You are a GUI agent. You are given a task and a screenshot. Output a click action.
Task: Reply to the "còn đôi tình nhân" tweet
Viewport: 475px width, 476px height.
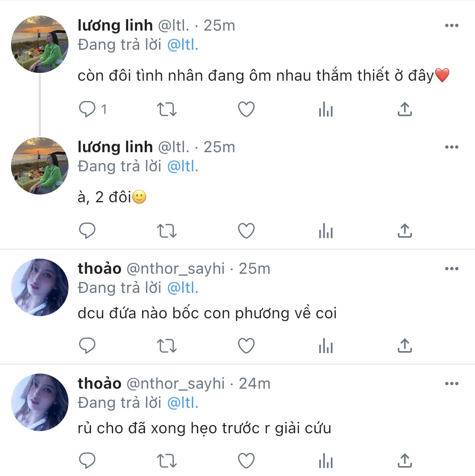87,109
